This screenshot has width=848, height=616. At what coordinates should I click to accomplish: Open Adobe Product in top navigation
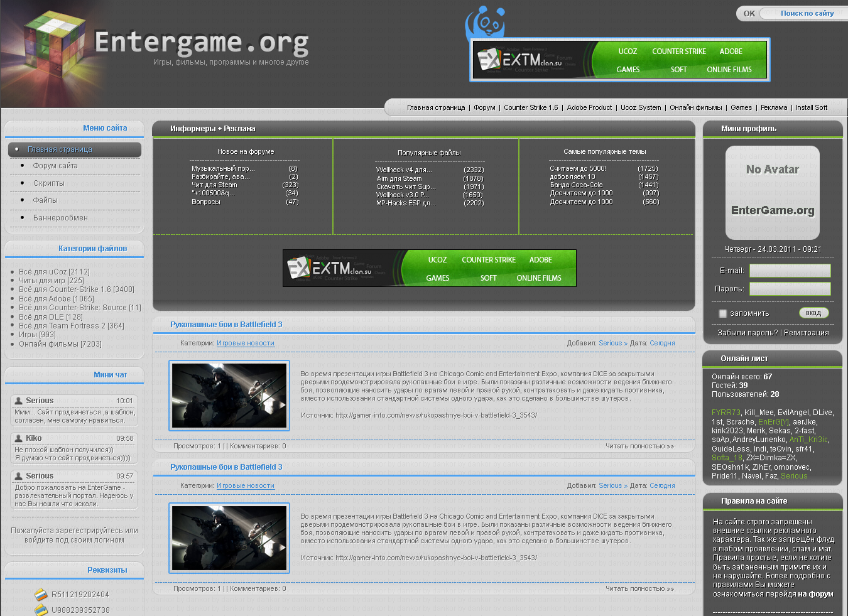589,107
